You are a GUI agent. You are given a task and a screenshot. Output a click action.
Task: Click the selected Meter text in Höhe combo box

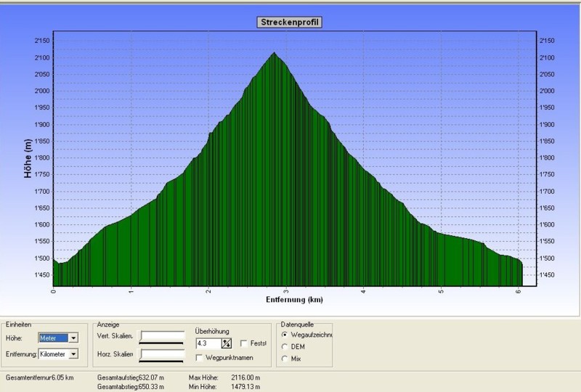53,338
